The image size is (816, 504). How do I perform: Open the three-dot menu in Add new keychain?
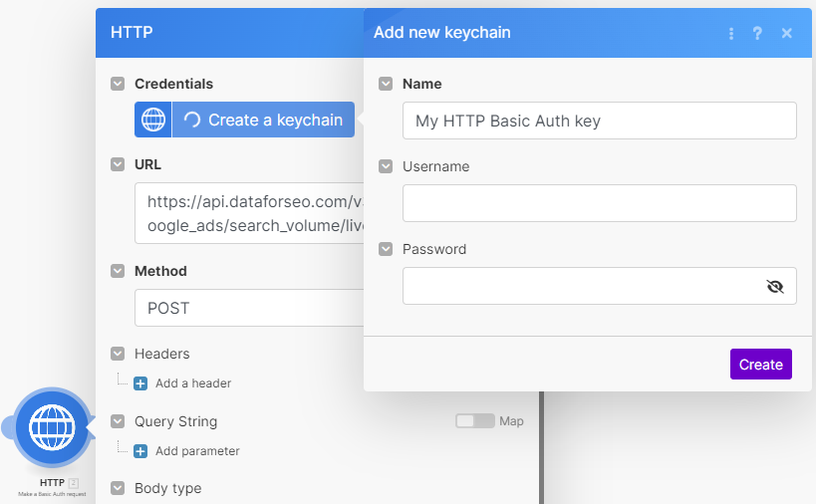pyautogui.click(x=731, y=33)
